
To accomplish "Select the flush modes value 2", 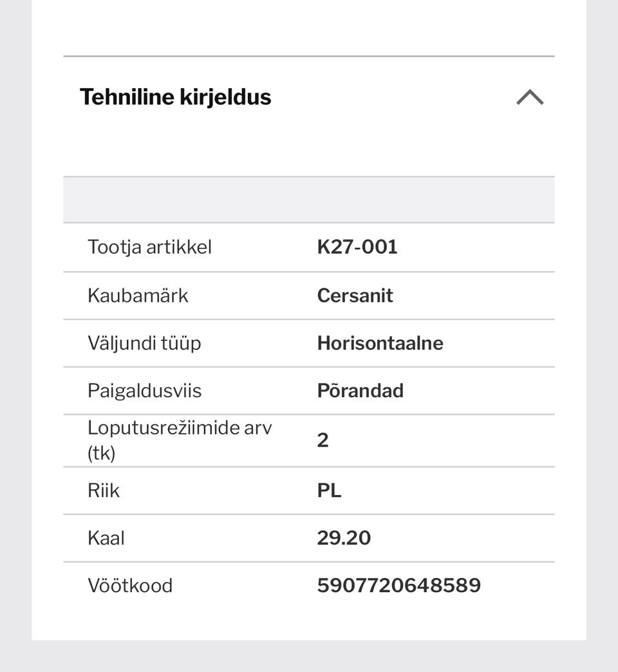I will pos(323,441).
